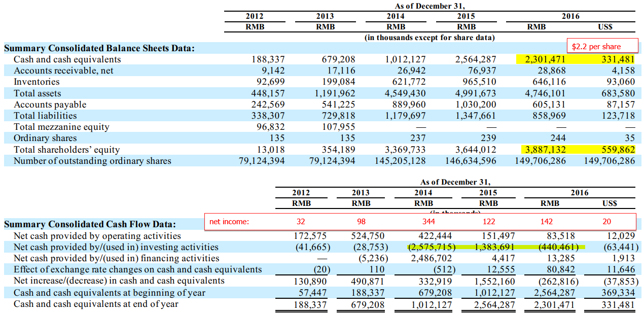Click the net income value 344 in annotation
644x314 pixels.
click(428, 221)
